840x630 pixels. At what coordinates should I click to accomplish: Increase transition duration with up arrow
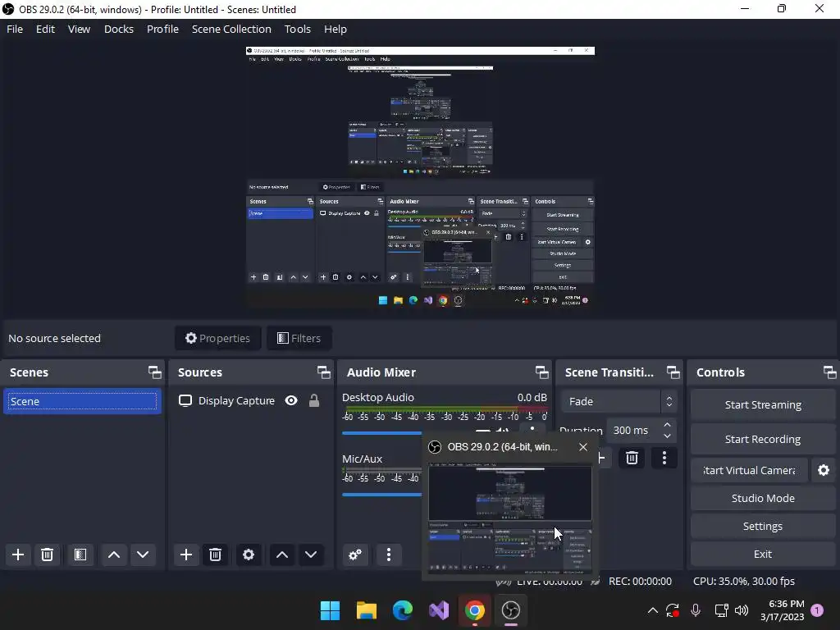click(x=667, y=425)
